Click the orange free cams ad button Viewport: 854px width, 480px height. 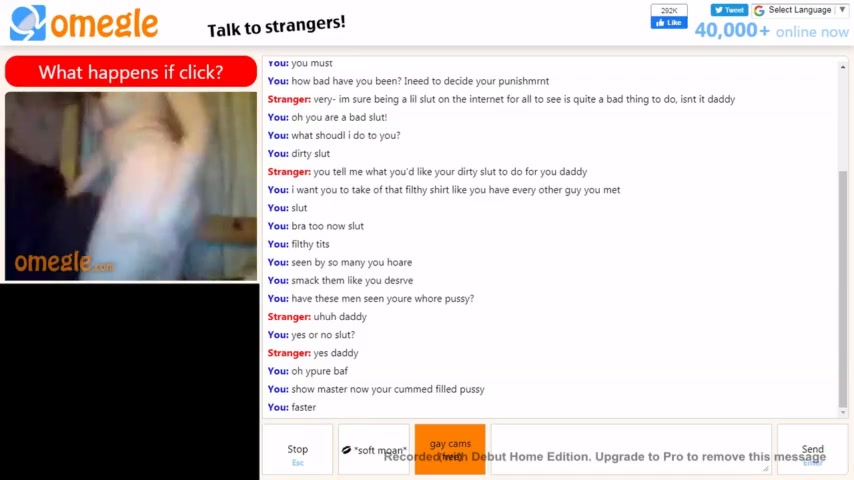point(450,449)
